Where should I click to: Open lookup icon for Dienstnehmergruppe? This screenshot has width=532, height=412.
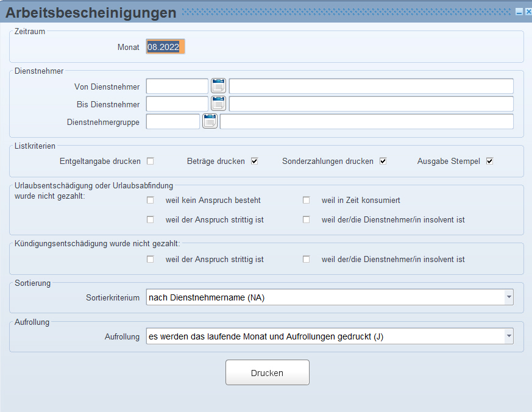(210, 121)
